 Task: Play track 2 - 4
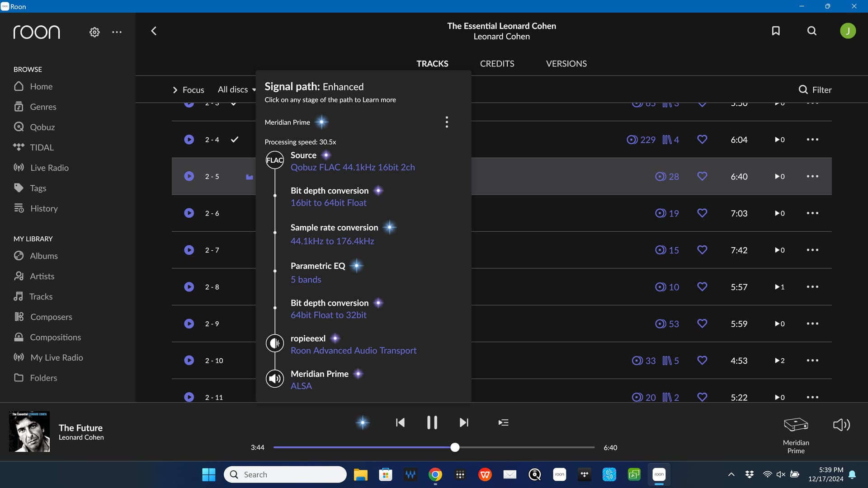(189, 140)
